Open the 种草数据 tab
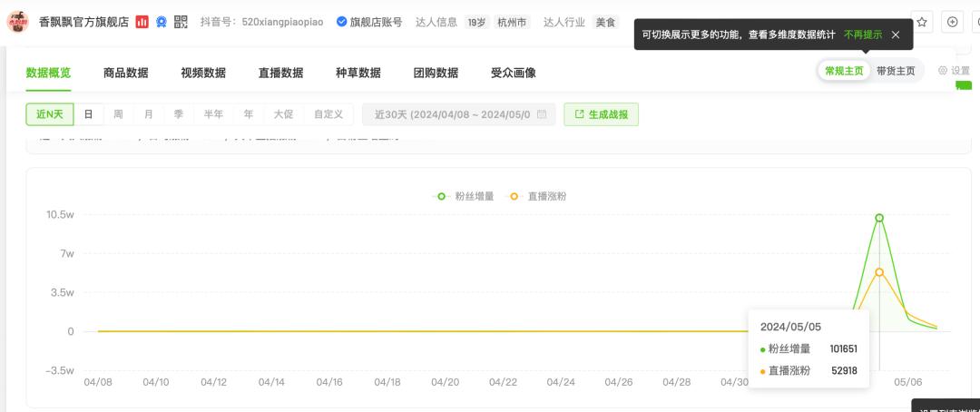This screenshot has height=412, width=980. coord(358,73)
